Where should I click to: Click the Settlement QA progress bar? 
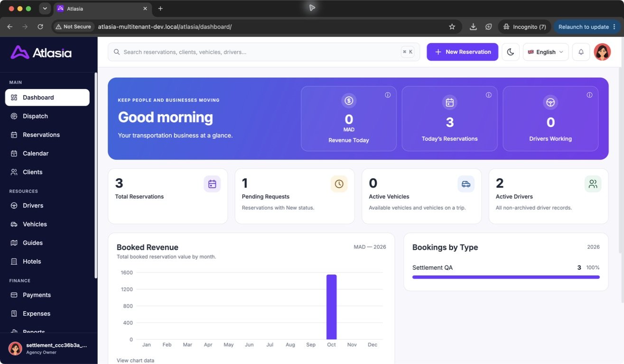pyautogui.click(x=506, y=277)
